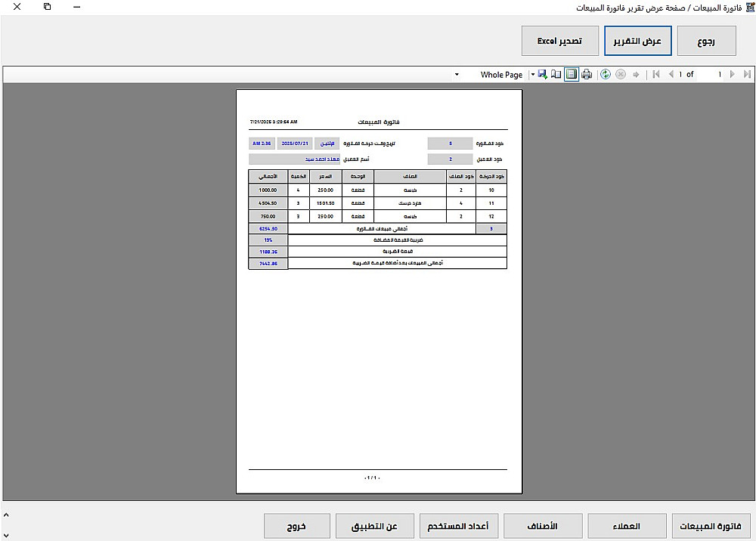The height and width of the screenshot is (541, 756).
Task: Click the report title فاتورة المبيعات in page
Action: point(379,122)
